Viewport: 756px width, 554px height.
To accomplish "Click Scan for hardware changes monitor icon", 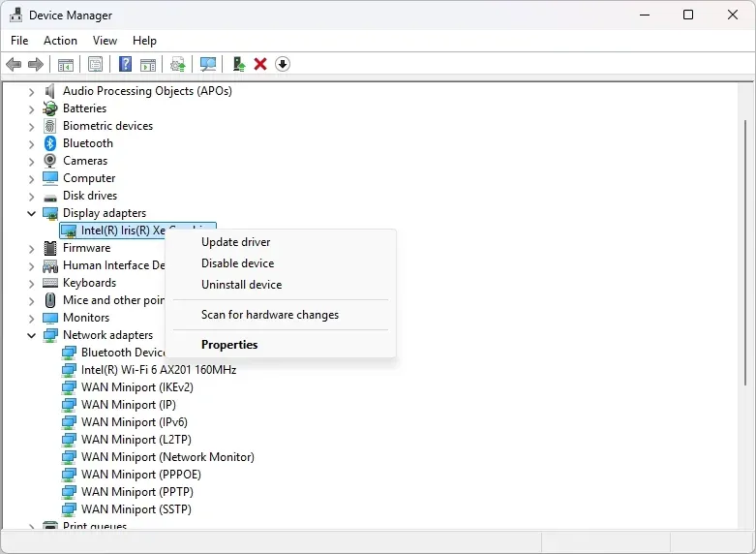I will [208, 64].
